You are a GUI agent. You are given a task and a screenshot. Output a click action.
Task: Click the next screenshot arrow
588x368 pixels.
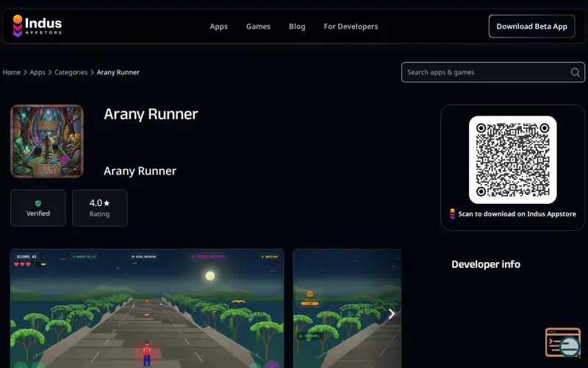coord(392,314)
